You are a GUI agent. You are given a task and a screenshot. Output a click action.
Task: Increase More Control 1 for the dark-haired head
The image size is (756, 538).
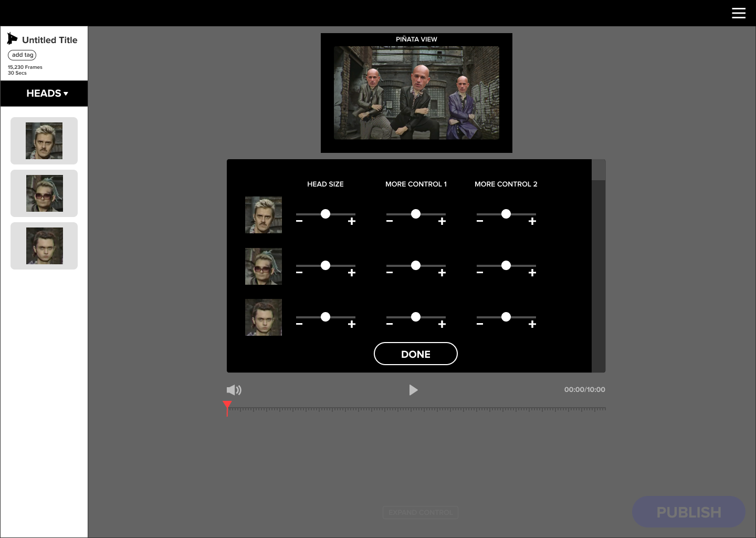[442, 324]
